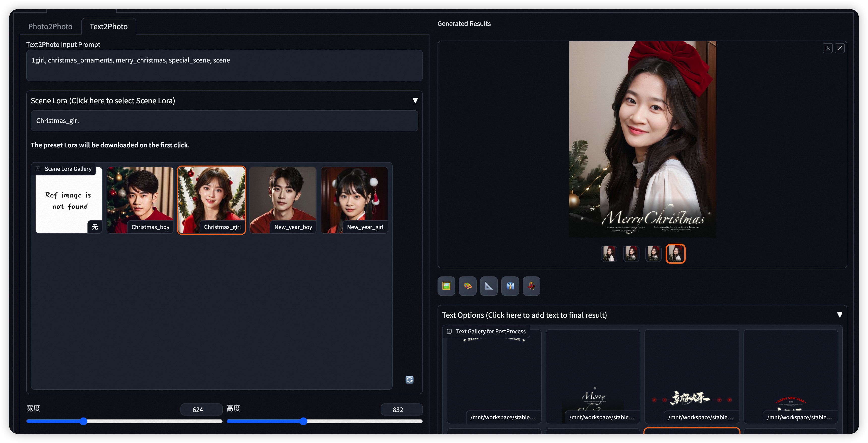
Task: Select the first generated result thumbnail
Action: click(609, 253)
